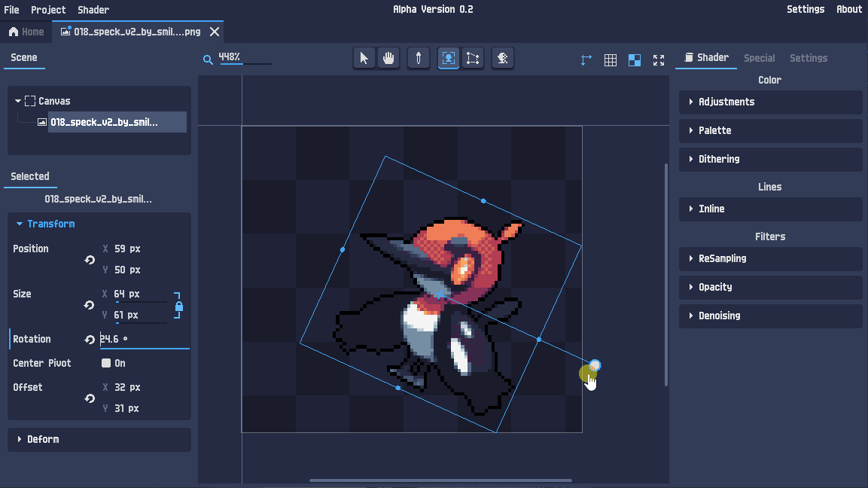Screen dimensions: 868x488
Task: Click the fit-to-screen expand icon
Action: (x=659, y=59)
